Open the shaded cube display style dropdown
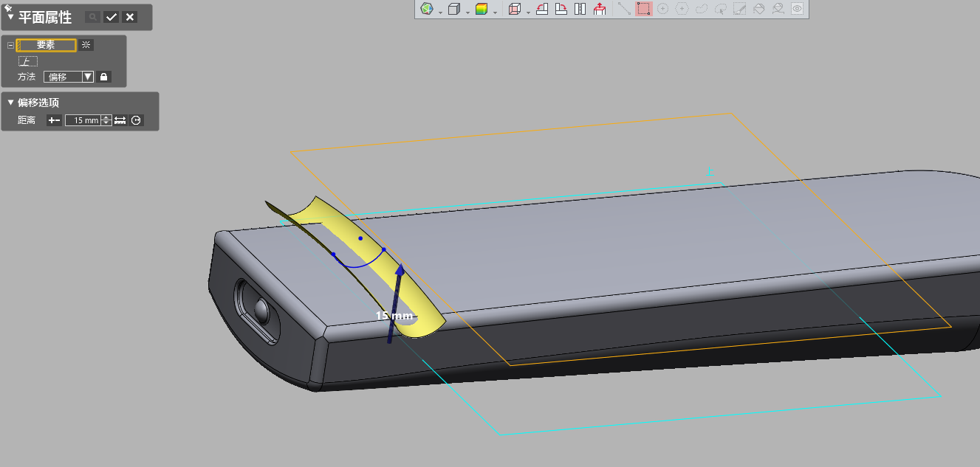 coord(468,12)
